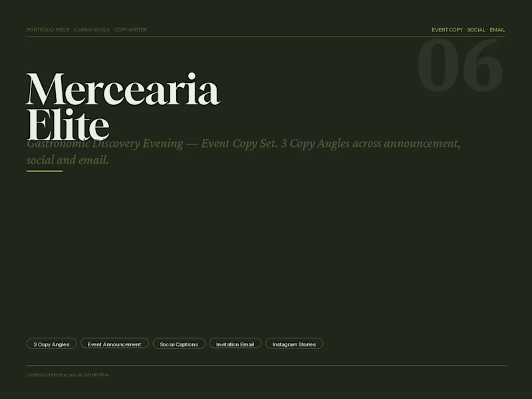Click the 'Mercearia Elite' headline
532x399 pixels.
123,106
